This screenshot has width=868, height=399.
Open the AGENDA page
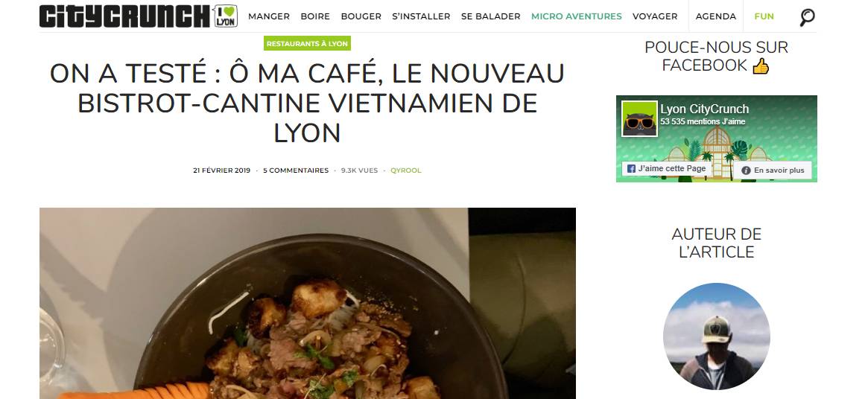tap(716, 16)
